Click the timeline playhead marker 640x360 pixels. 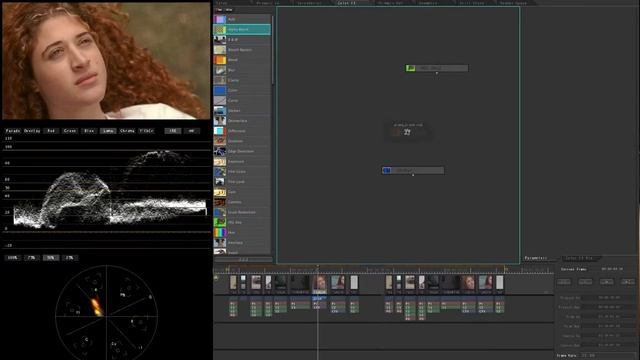pyautogui.click(x=318, y=267)
